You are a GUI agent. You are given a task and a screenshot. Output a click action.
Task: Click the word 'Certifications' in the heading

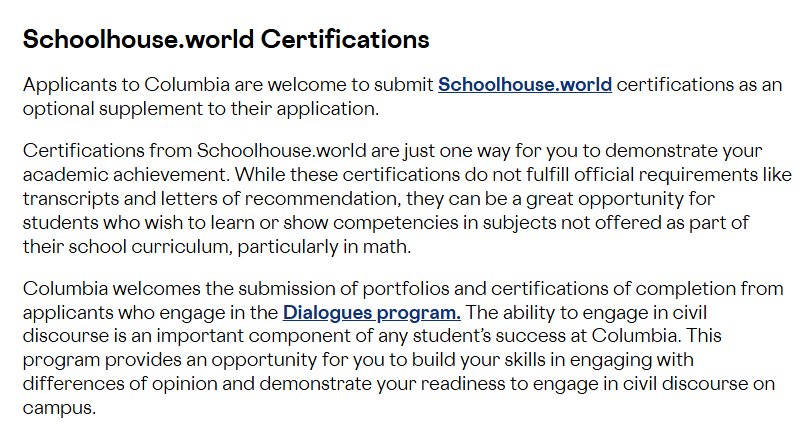[x=345, y=39]
